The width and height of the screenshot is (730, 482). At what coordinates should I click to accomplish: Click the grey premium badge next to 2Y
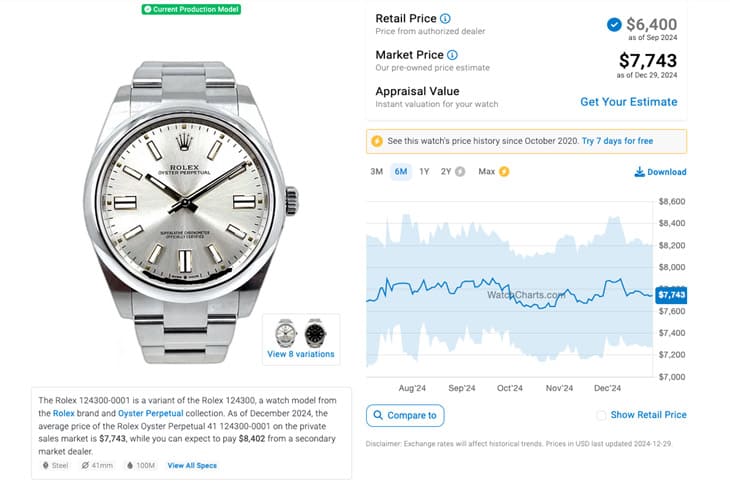coord(460,172)
